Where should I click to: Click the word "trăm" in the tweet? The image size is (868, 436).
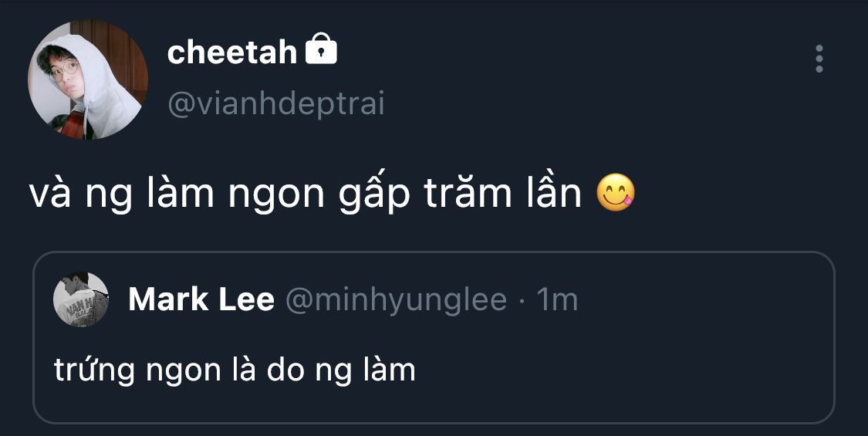pyautogui.click(x=468, y=194)
